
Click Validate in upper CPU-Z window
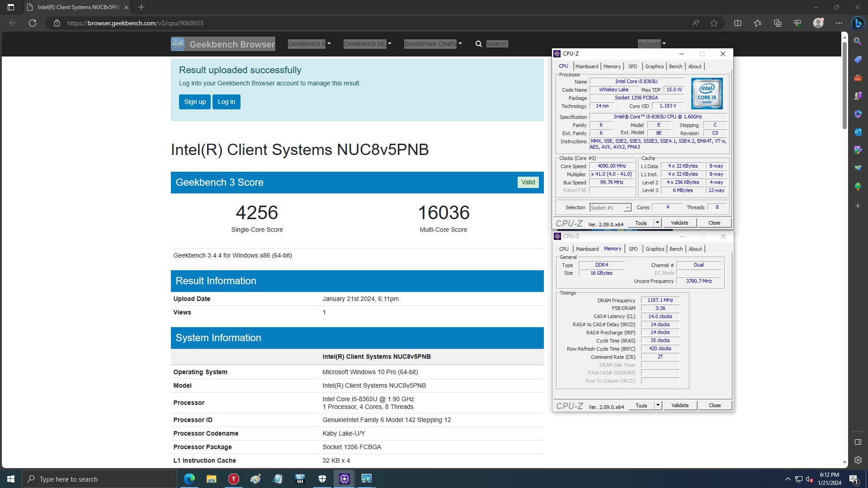point(679,223)
